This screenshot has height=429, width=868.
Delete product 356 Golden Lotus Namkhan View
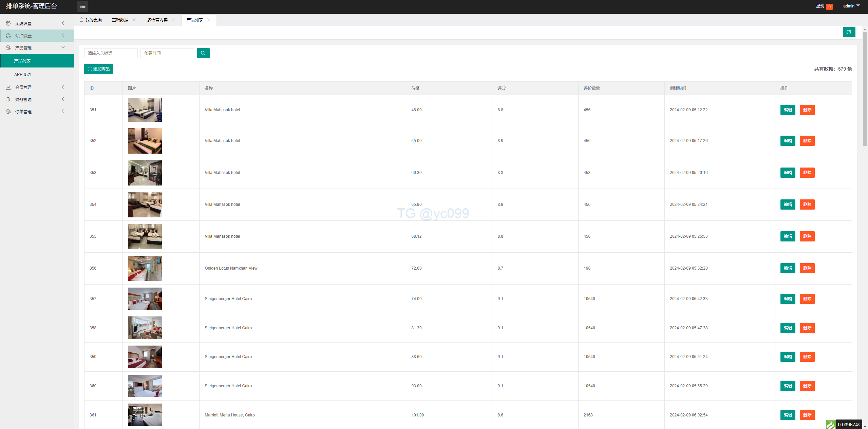(x=807, y=268)
